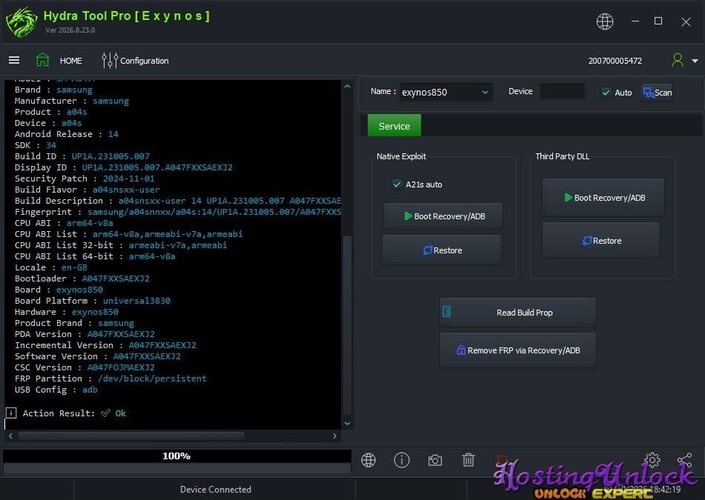This screenshot has height=500, width=705.
Task: Click the log scroll up arrow
Action: pos(347,86)
